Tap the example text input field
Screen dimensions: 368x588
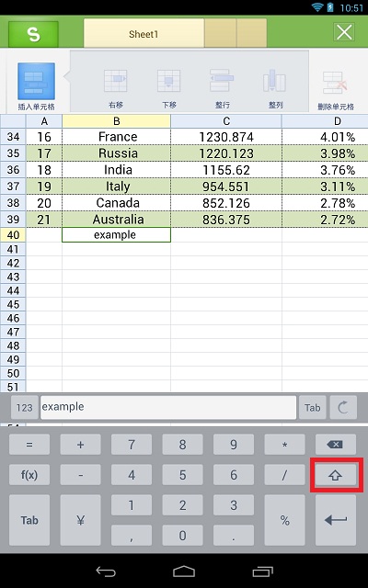[x=168, y=408]
